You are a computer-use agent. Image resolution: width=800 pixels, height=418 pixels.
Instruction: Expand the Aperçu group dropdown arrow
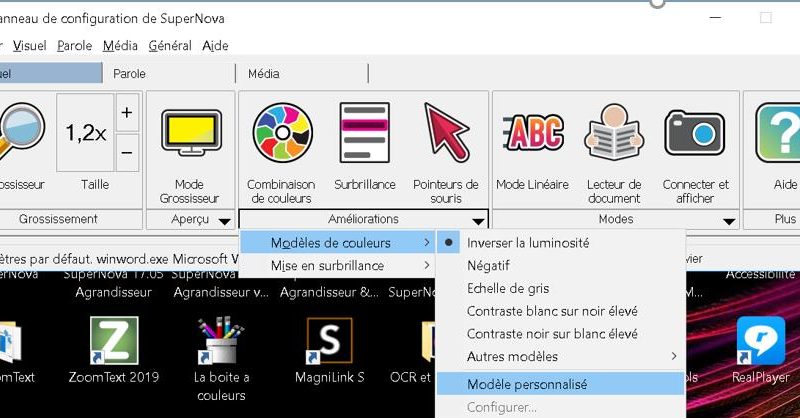pos(224,221)
